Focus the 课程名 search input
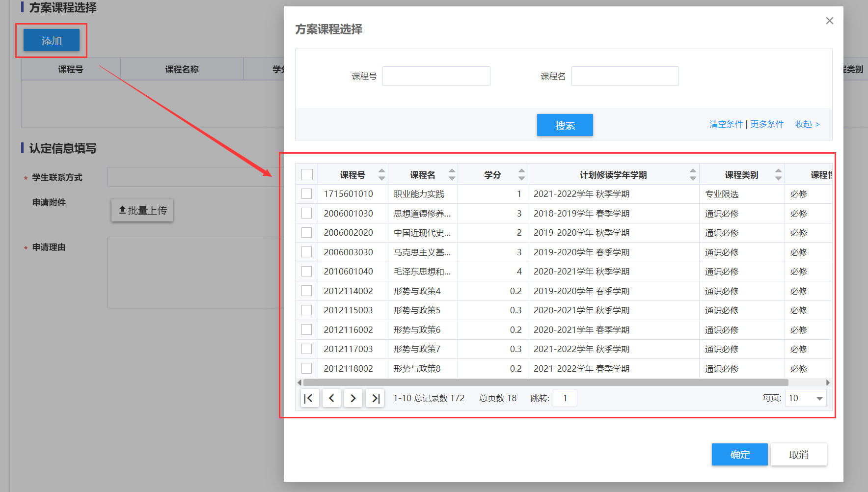The height and width of the screenshot is (492, 868). coord(625,76)
